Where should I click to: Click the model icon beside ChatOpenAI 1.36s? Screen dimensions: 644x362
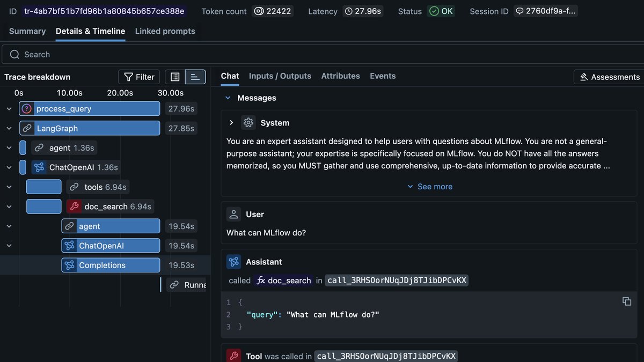click(39, 167)
